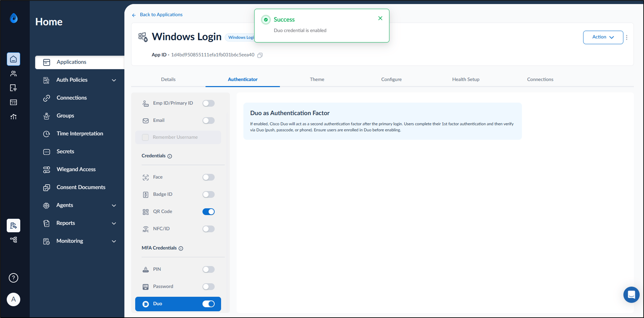Enable the NFC/ID toggle

coord(209,229)
